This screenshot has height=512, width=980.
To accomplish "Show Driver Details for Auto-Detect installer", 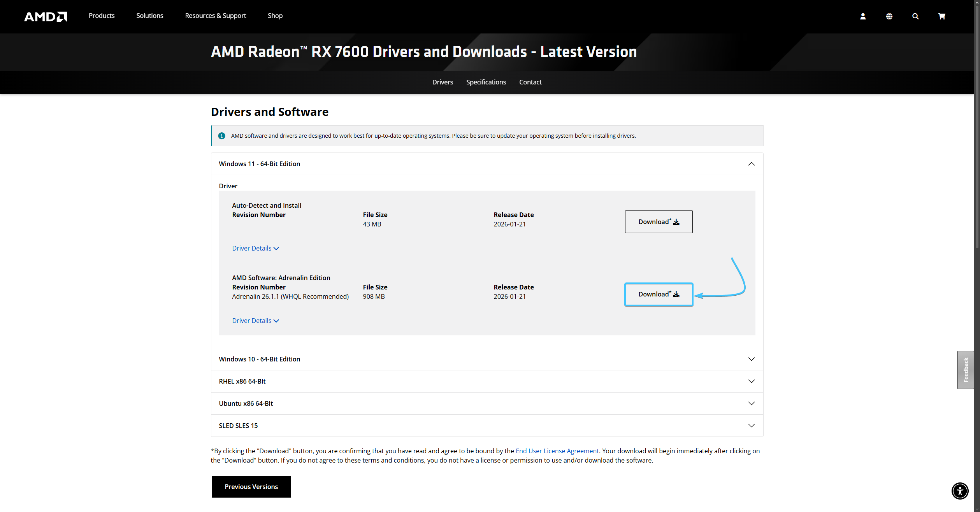I will coord(255,248).
